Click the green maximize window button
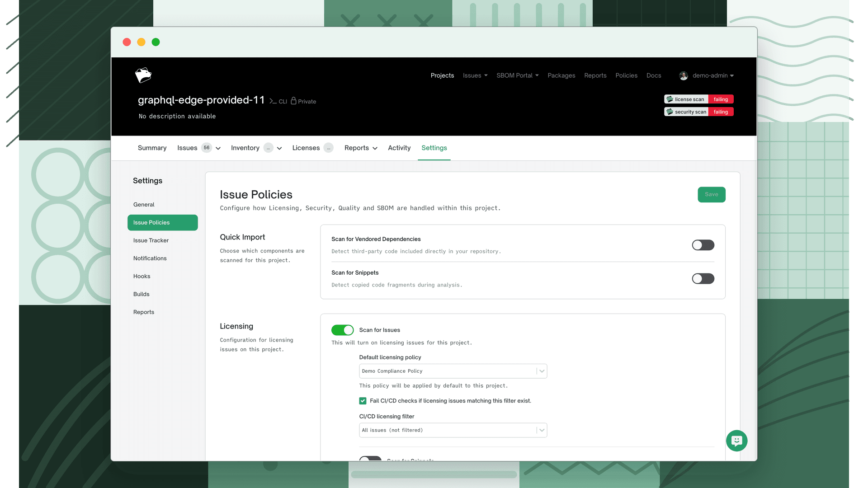The height and width of the screenshot is (488, 868). (x=156, y=42)
